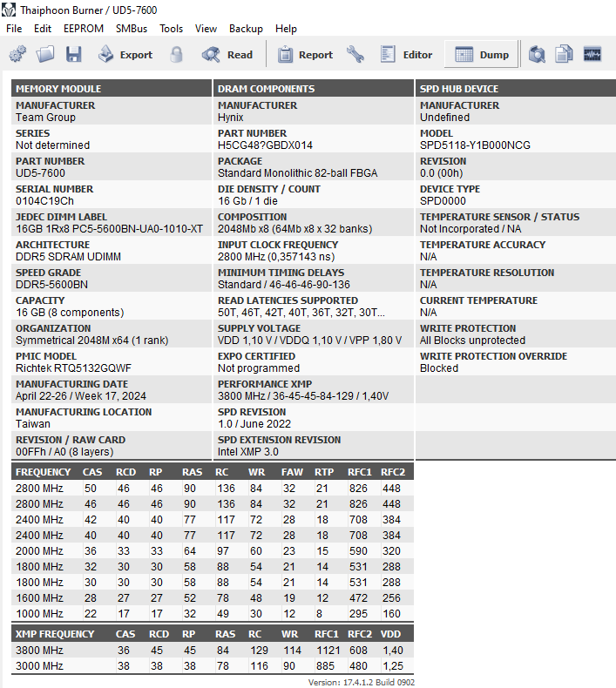The image size is (616, 688).
Task: Click 'Standard Monolithic 82-ball FBGA' package value
Action: coord(298,173)
